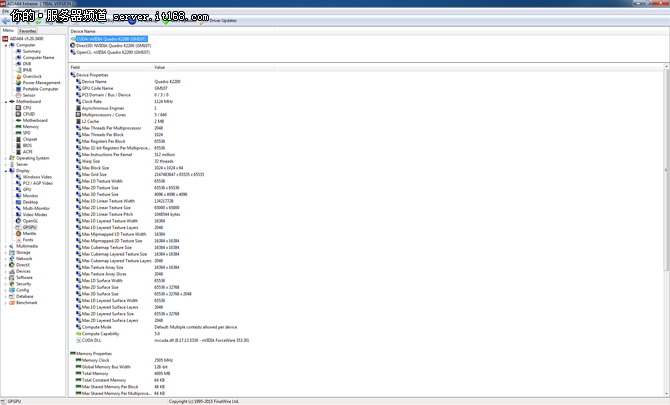670x405 pixels.
Task: Open the ACPI icon entry
Action: pyautogui.click(x=18, y=152)
